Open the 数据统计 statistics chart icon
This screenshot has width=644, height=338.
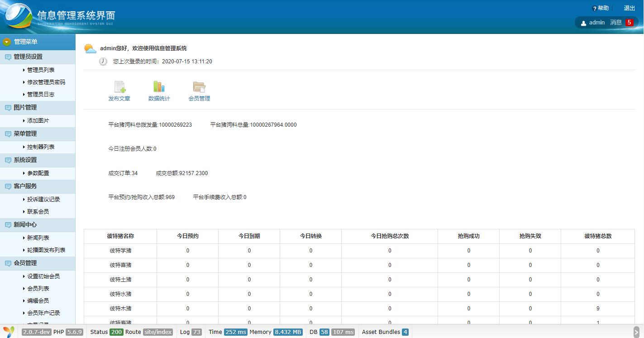(x=159, y=87)
